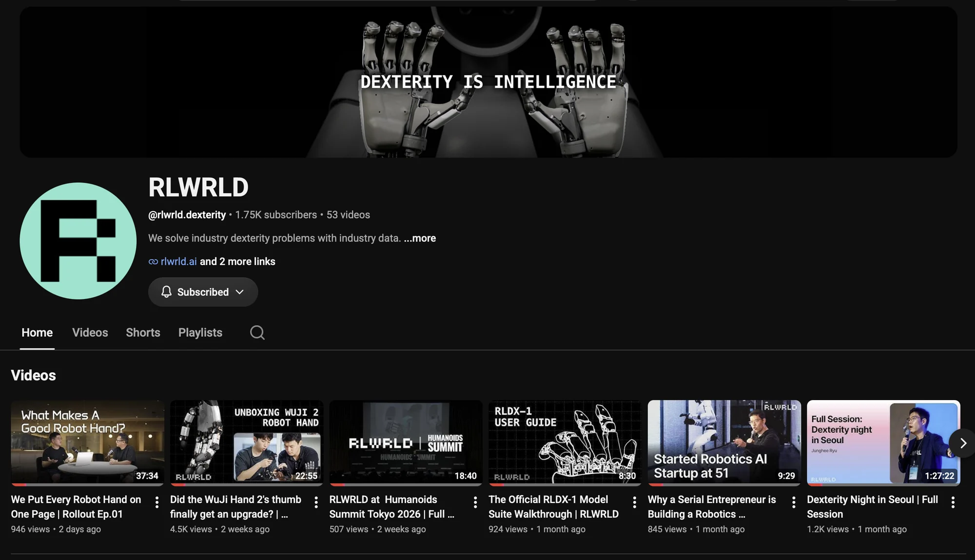Click '924 views • 1 month ago' text
The width and height of the screenshot is (975, 560).
click(x=537, y=529)
